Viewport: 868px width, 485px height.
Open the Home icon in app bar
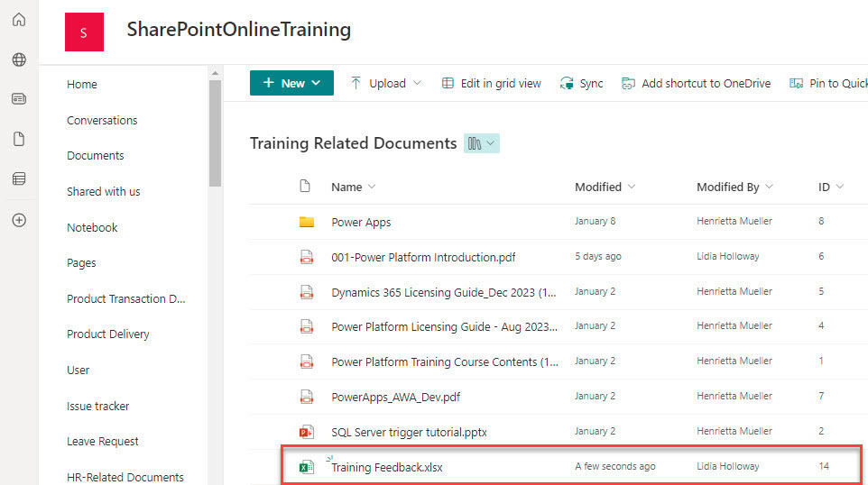click(x=19, y=20)
